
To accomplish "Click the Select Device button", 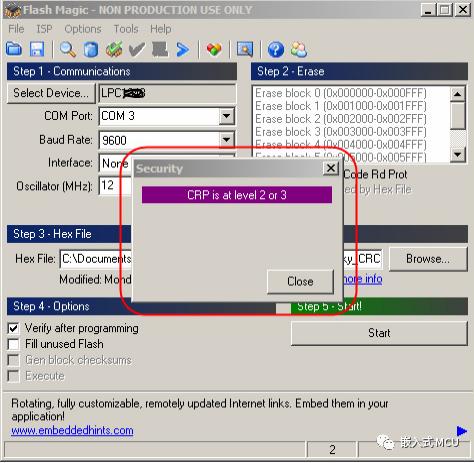I will pos(51,93).
